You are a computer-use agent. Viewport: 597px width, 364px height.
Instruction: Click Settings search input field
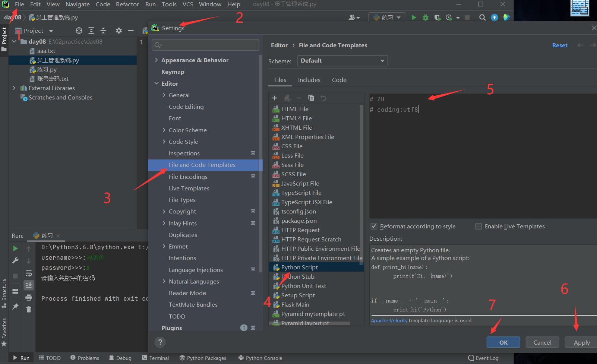pos(205,45)
